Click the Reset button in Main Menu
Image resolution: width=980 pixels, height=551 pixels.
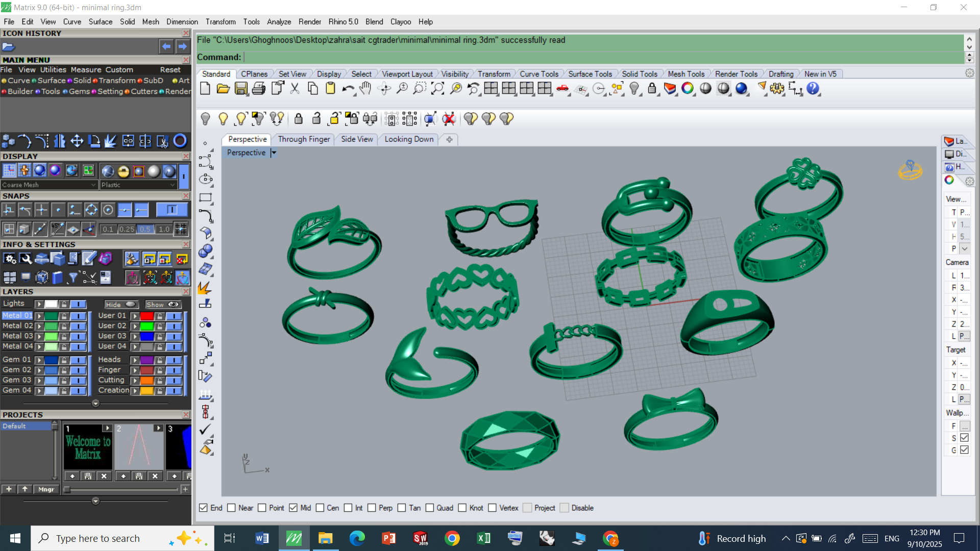pos(170,70)
